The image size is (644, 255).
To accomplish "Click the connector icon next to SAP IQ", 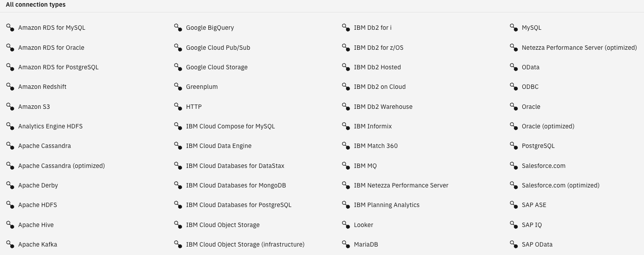I will pos(514,225).
